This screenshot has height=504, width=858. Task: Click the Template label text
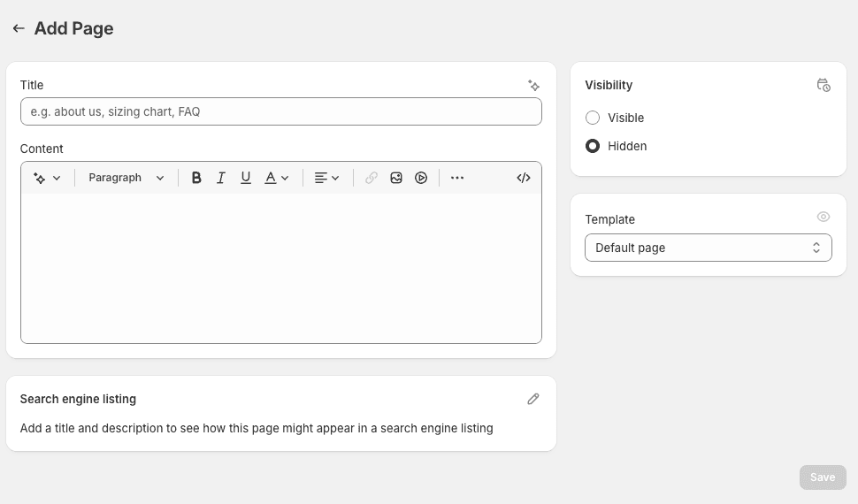[610, 219]
